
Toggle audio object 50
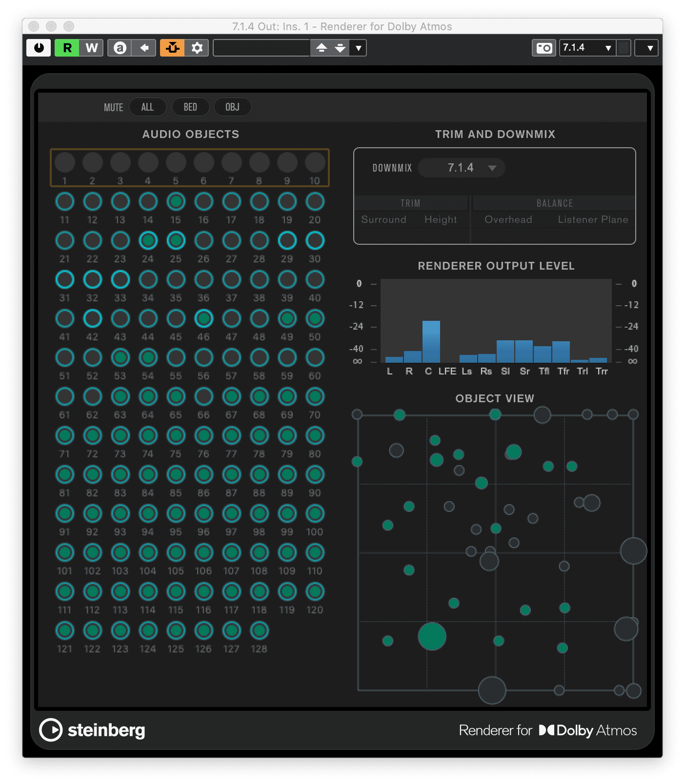point(315,318)
